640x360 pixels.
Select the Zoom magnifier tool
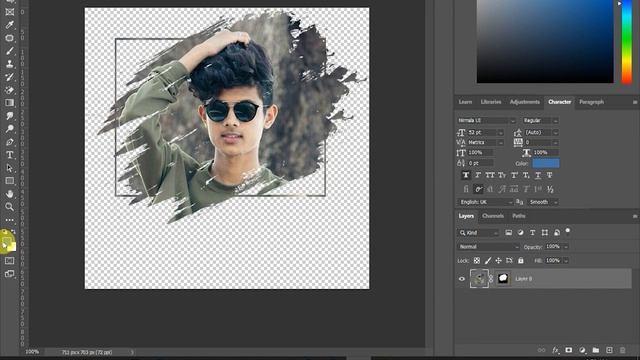click(x=9, y=207)
